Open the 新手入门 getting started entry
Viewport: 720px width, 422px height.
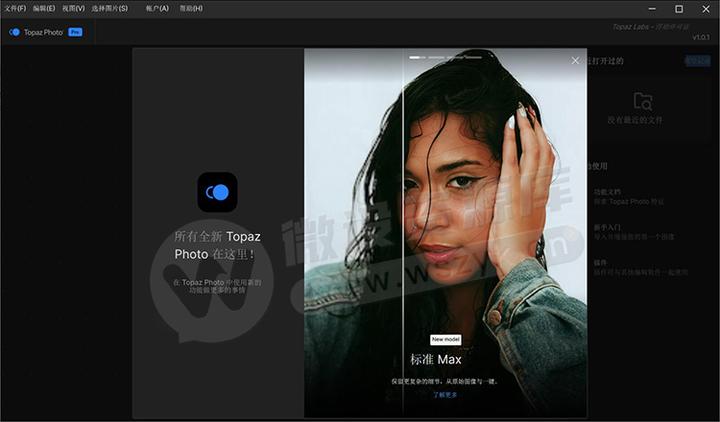tap(634, 232)
